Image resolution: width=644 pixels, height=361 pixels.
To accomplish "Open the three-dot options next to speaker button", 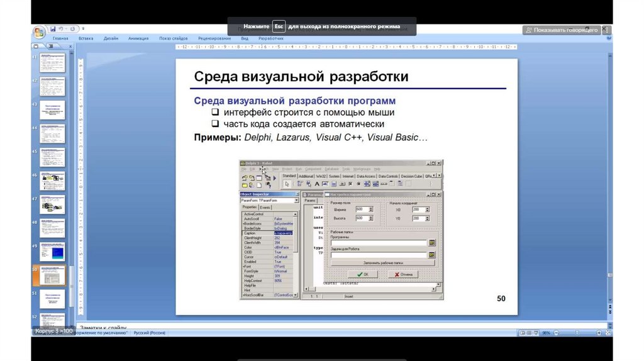I will click(605, 30).
